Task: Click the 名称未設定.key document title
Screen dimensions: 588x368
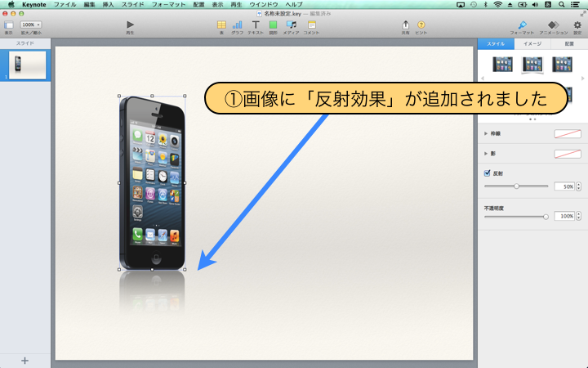Action: pos(282,14)
